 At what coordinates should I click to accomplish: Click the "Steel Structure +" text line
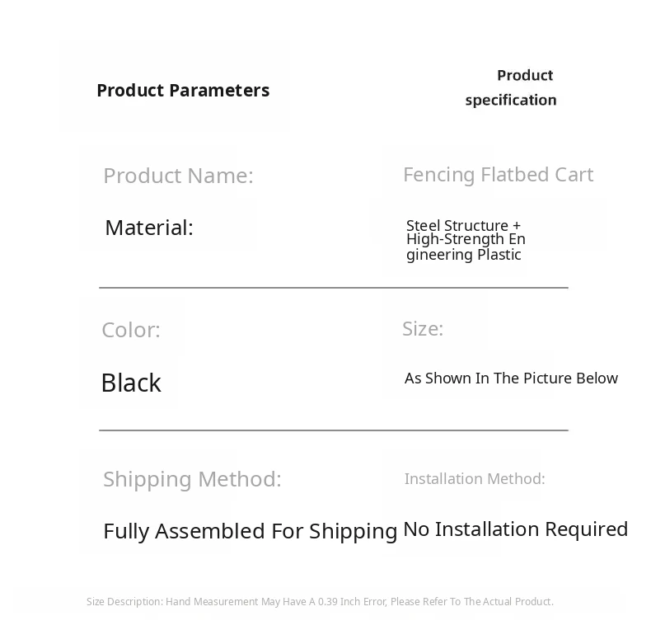[463, 225]
